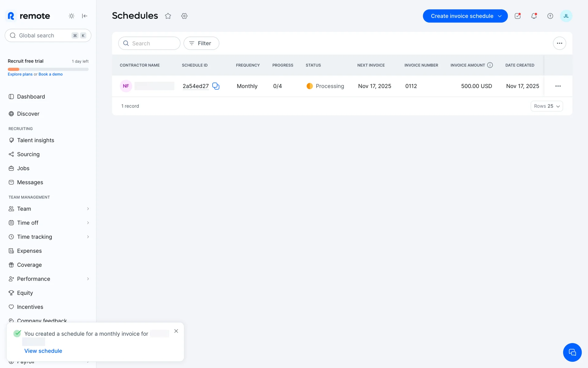Viewport: 588px width, 368px height.
Task: Open the Rows 25 per-page dropdown
Action: [547, 106]
